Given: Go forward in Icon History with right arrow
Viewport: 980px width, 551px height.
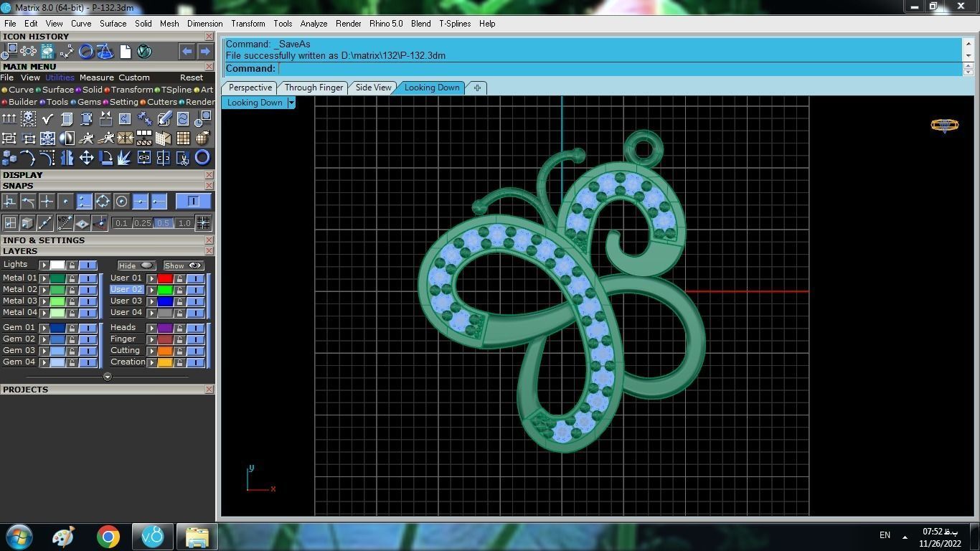Looking at the screenshot, I should click(x=205, y=52).
